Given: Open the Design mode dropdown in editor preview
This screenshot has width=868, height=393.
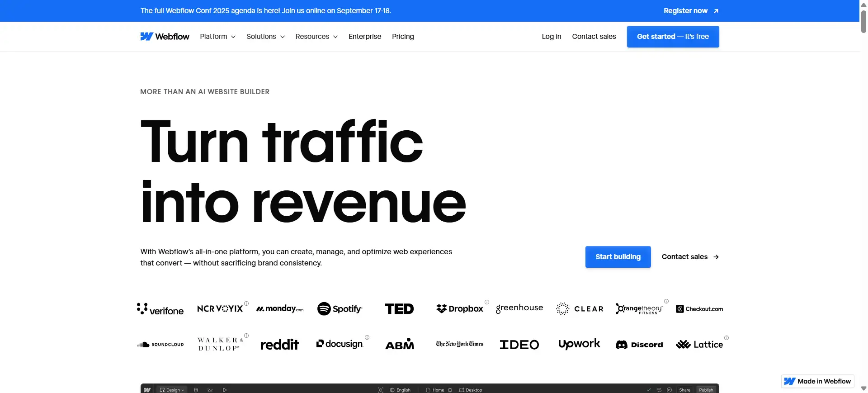Looking at the screenshot, I should (x=172, y=390).
